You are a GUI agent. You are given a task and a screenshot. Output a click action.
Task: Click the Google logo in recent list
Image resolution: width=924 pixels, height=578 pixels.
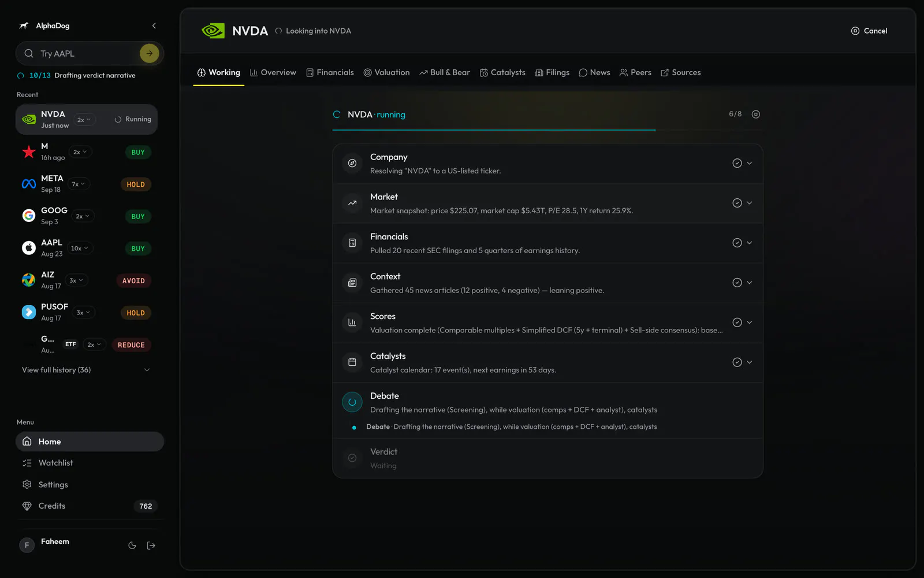[29, 216]
